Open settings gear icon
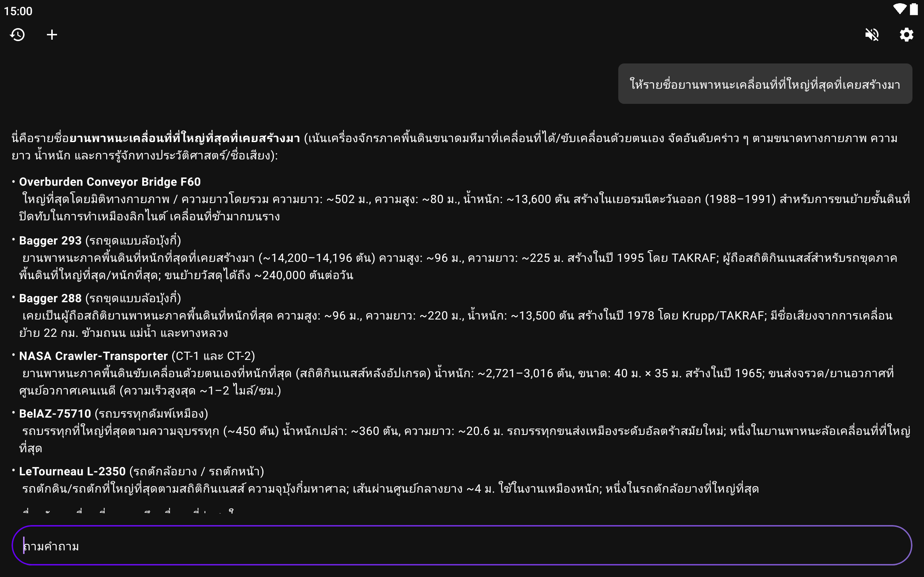Image resolution: width=924 pixels, height=577 pixels. 906,35
